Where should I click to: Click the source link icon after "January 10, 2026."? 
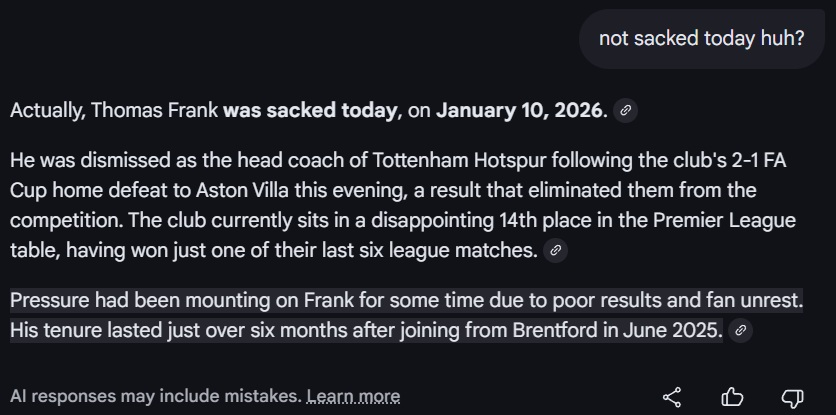tap(625, 111)
